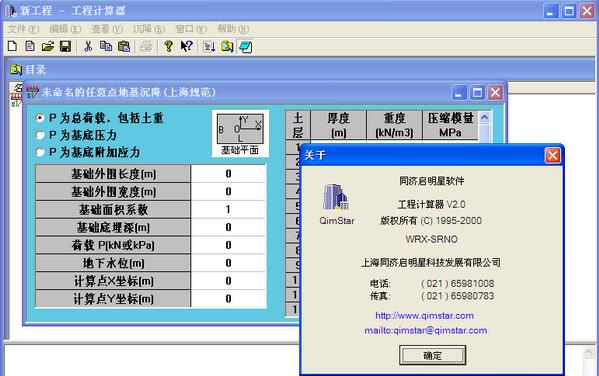Image resolution: width=599 pixels, height=376 pixels.
Task: Click the Save floppy disk icon
Action: (x=65, y=47)
